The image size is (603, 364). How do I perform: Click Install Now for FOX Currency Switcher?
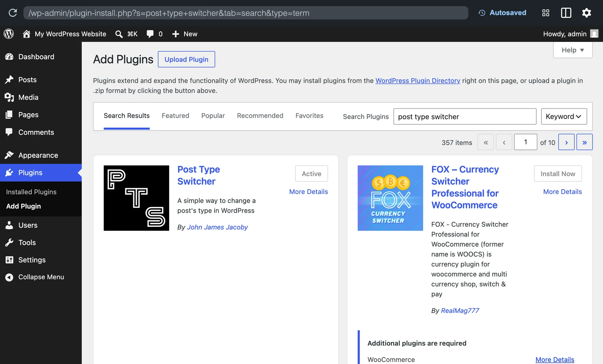point(558,174)
